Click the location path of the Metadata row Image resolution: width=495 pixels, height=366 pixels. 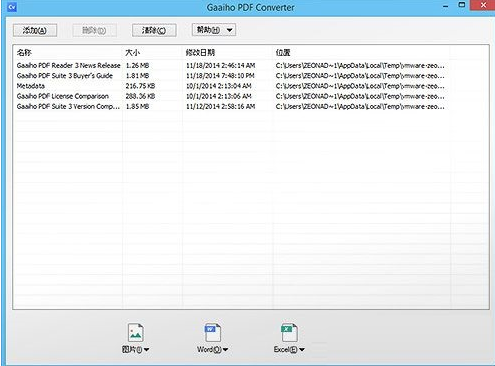pyautogui.click(x=360, y=86)
